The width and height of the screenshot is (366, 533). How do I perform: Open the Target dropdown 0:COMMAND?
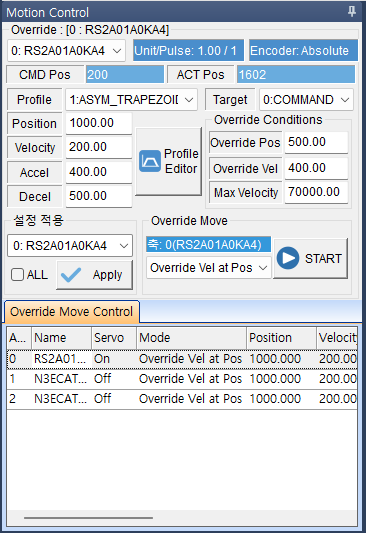coord(306,100)
